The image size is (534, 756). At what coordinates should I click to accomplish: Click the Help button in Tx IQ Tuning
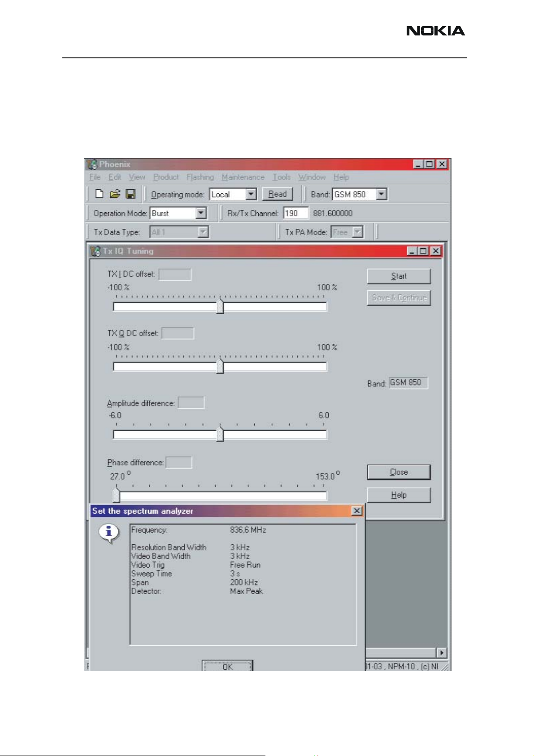coord(399,495)
